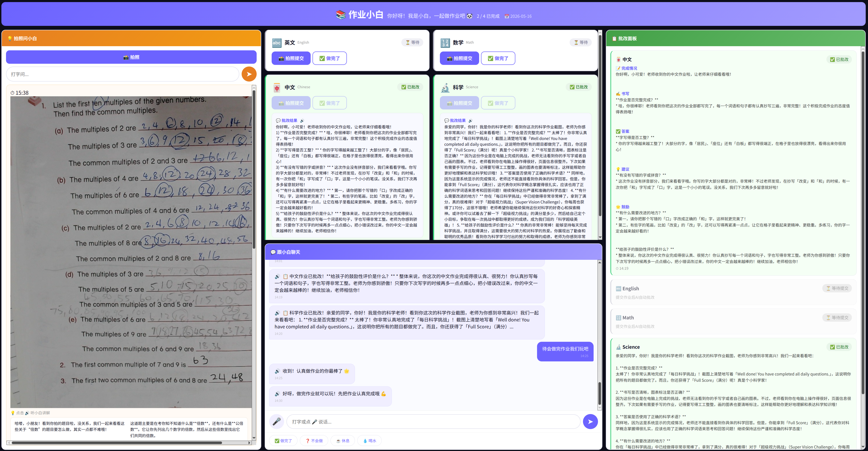
Task: Click 等待提交 badge beside English in grading panel
Action: click(x=837, y=288)
